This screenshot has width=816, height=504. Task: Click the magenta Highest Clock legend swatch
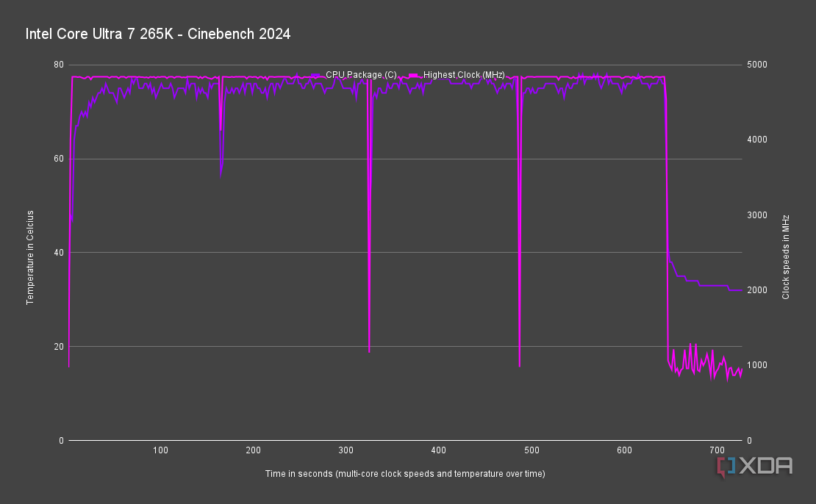point(413,76)
